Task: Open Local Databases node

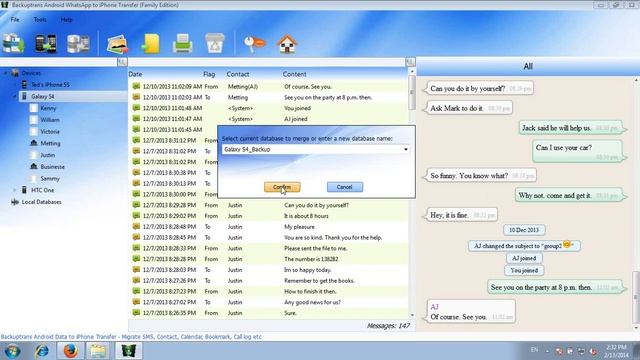Action: coord(41,202)
